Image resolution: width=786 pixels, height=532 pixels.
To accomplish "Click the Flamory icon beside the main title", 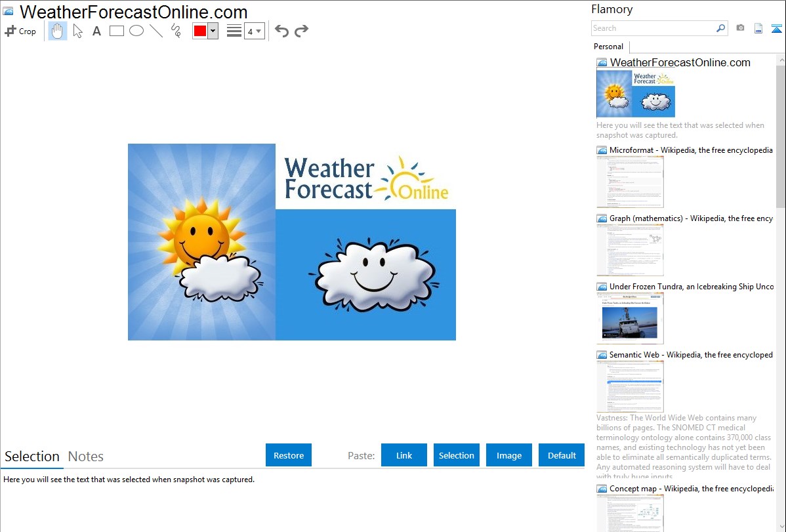I will [8, 11].
